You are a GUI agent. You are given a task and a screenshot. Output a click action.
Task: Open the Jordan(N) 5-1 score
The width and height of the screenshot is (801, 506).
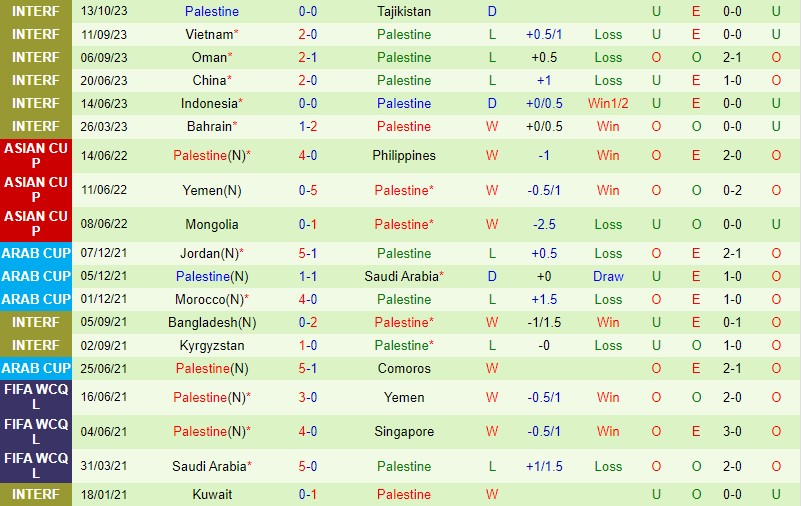(308, 253)
